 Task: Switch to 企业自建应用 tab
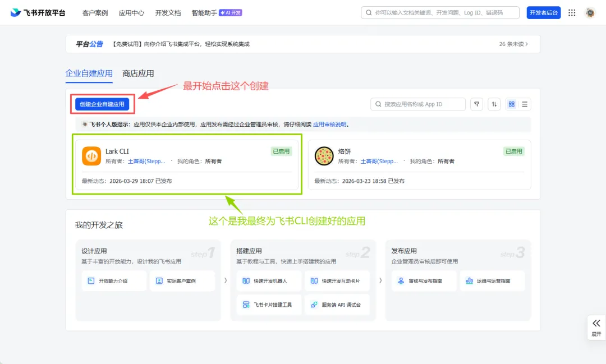[x=89, y=73]
